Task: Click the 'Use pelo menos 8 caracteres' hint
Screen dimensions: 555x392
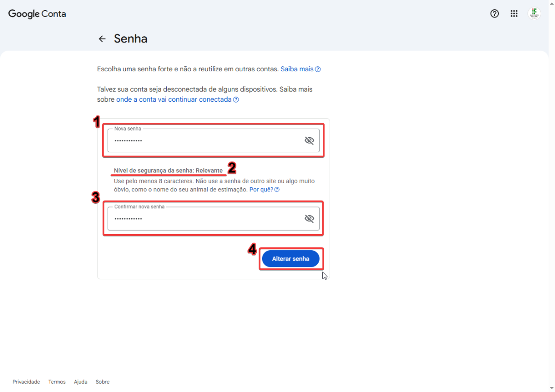Action: [x=215, y=185]
